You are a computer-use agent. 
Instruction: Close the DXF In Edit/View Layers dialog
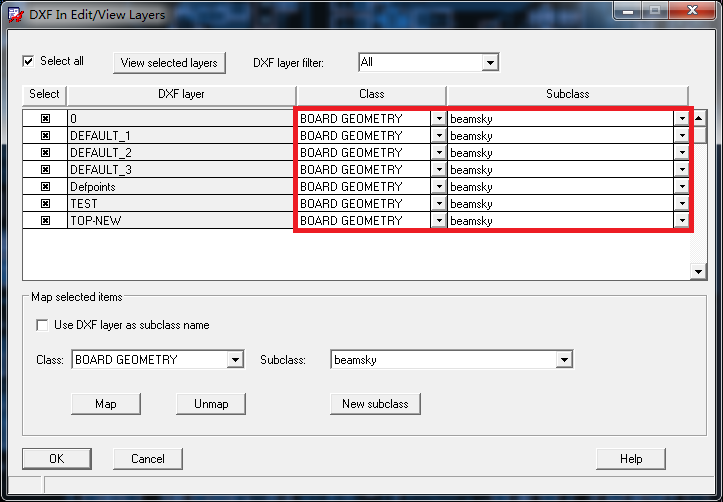pyautogui.click(x=692, y=10)
